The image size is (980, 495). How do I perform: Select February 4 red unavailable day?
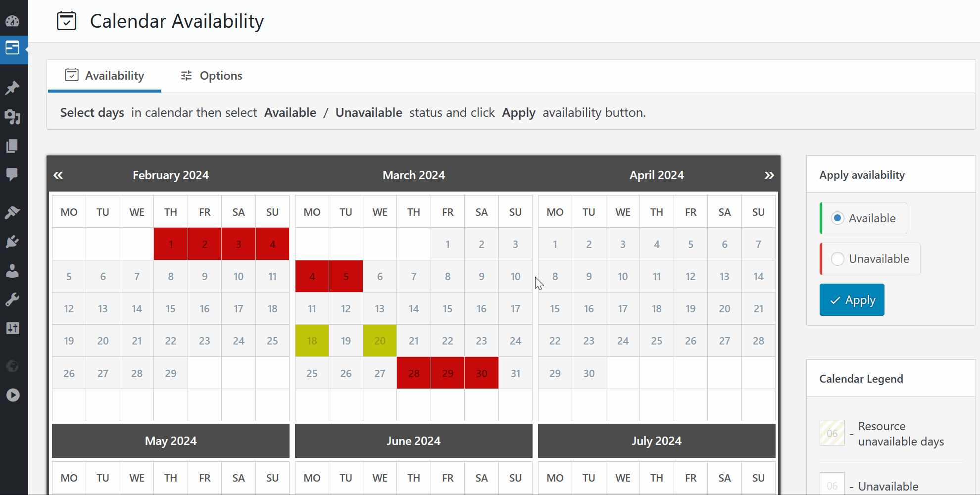(x=272, y=244)
